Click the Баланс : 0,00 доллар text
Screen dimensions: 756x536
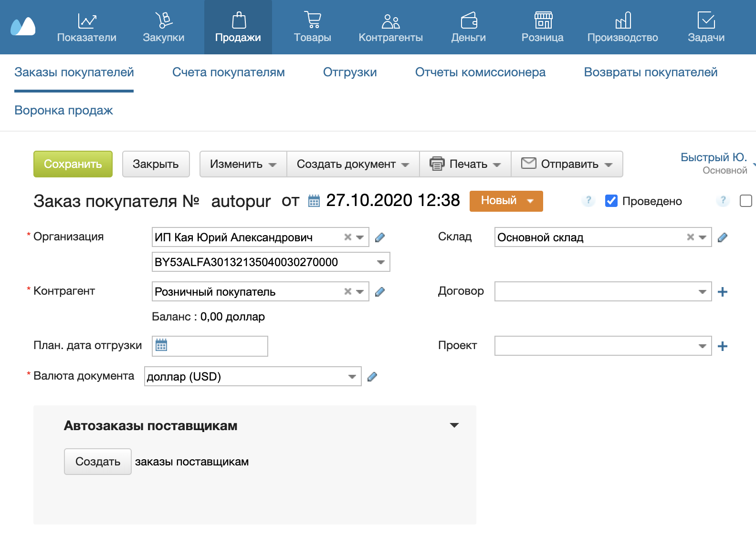point(208,317)
